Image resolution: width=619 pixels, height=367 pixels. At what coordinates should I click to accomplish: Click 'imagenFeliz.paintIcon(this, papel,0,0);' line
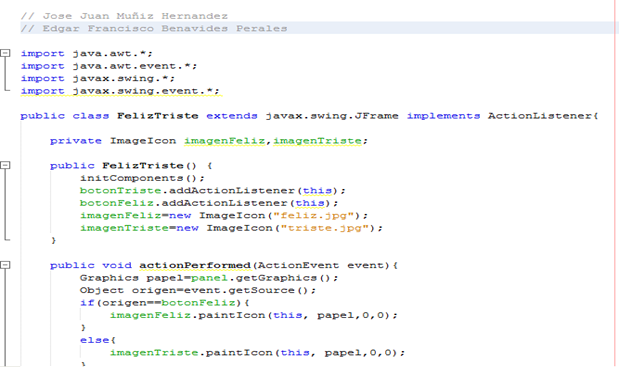(253, 315)
